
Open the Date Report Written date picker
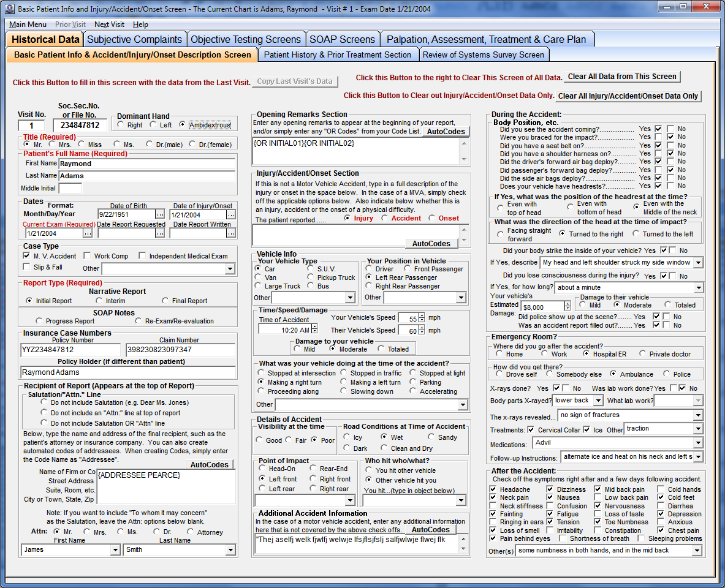coord(230,233)
